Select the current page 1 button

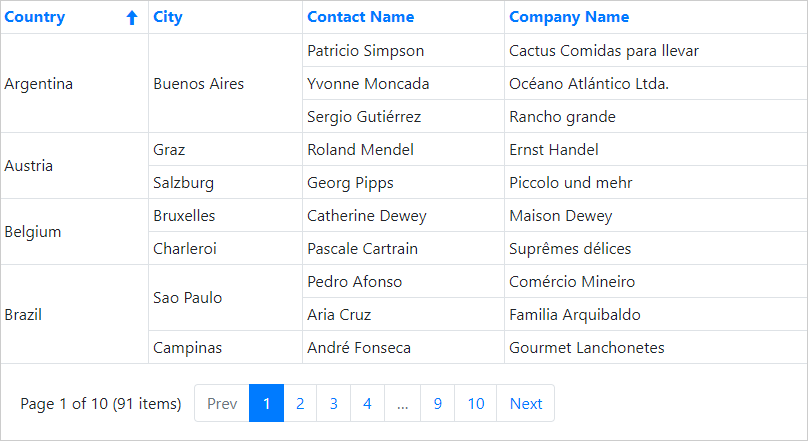point(266,403)
